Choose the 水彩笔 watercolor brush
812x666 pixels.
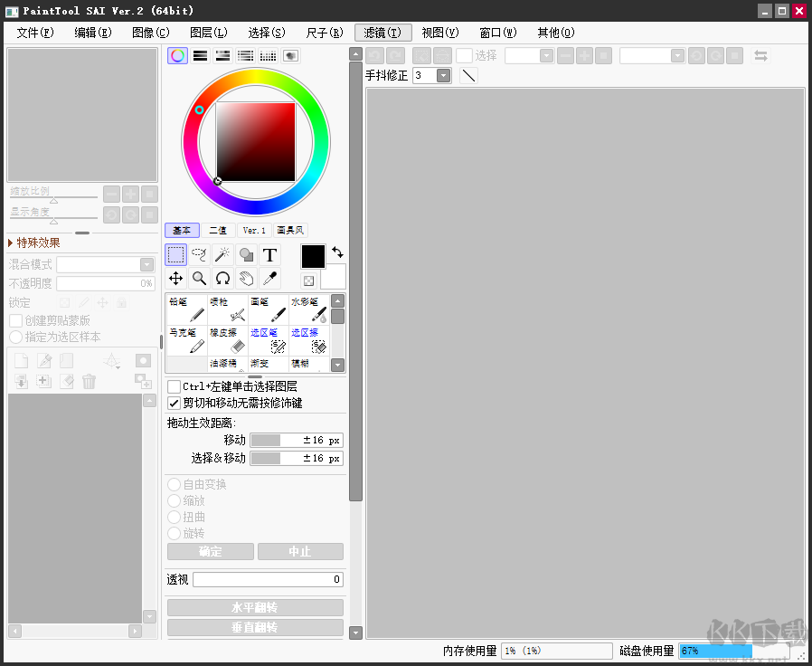pos(309,309)
